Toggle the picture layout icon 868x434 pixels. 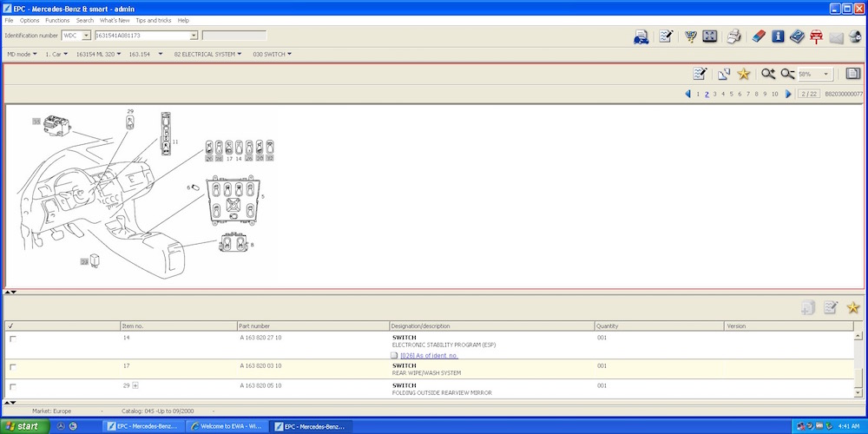853,74
